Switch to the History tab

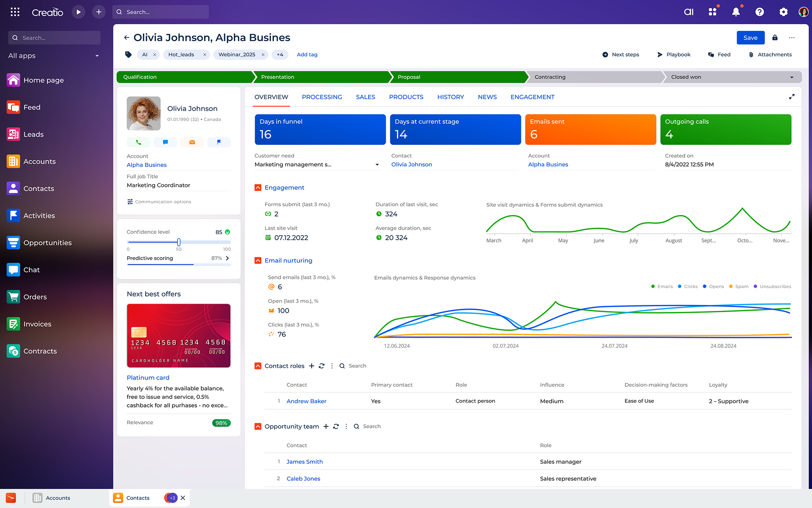[450, 97]
